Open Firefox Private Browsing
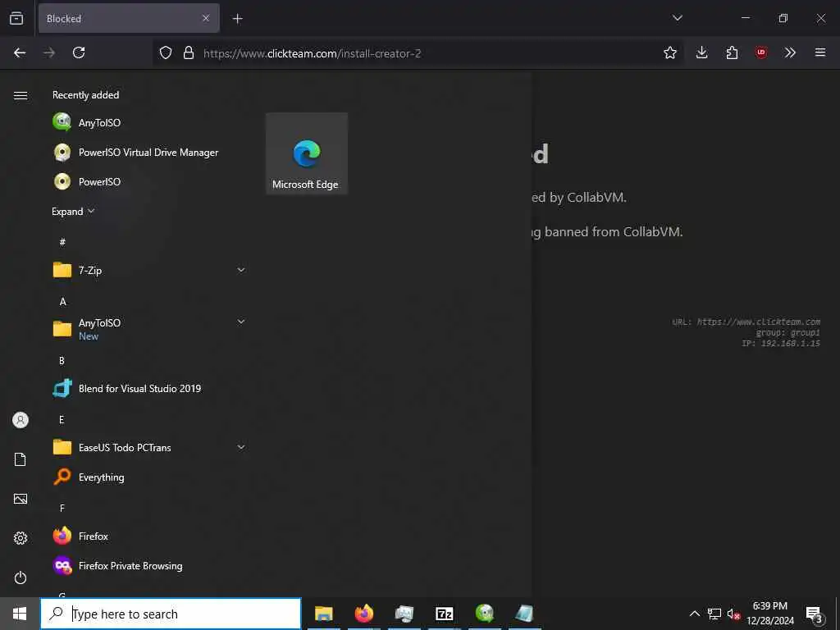840x630 pixels. pos(149,566)
